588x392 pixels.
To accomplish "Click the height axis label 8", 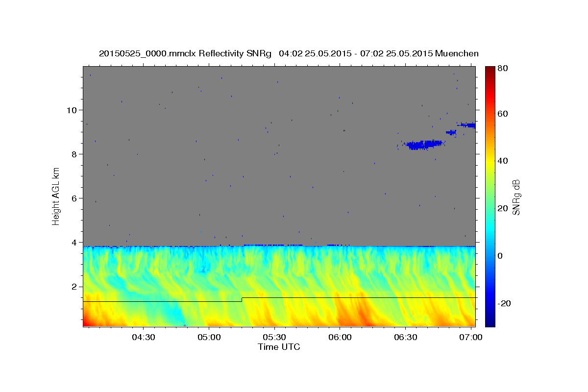I will click(74, 154).
